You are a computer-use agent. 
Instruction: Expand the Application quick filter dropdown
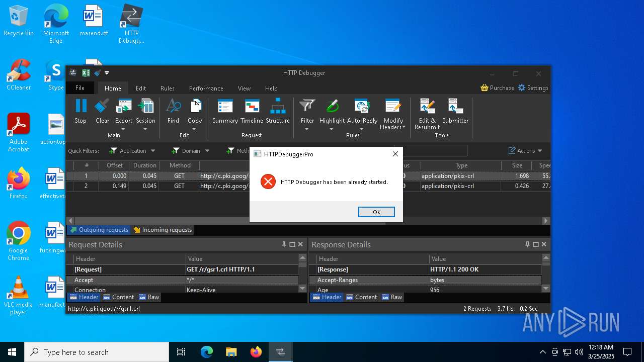(x=153, y=151)
